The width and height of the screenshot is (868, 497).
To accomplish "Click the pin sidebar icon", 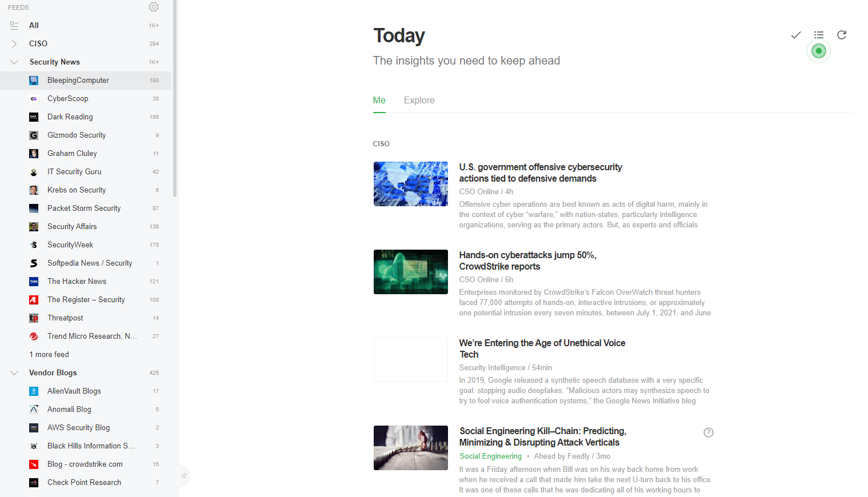I will [184, 476].
